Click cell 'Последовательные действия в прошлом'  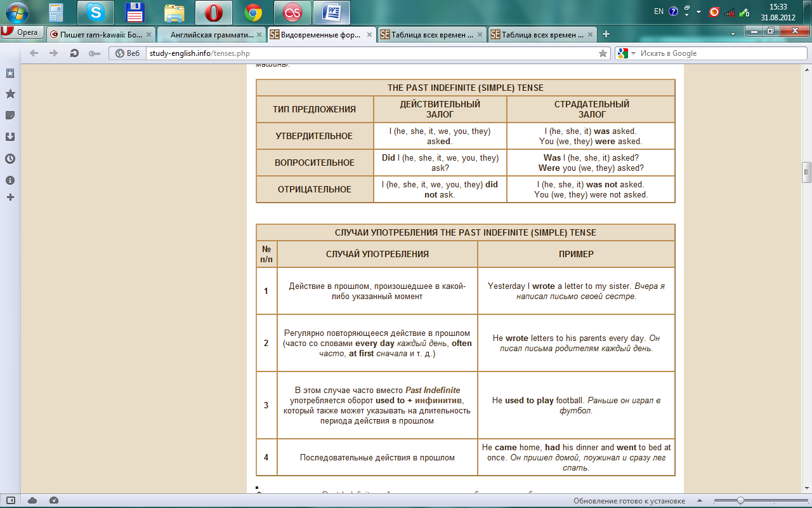pos(377,457)
